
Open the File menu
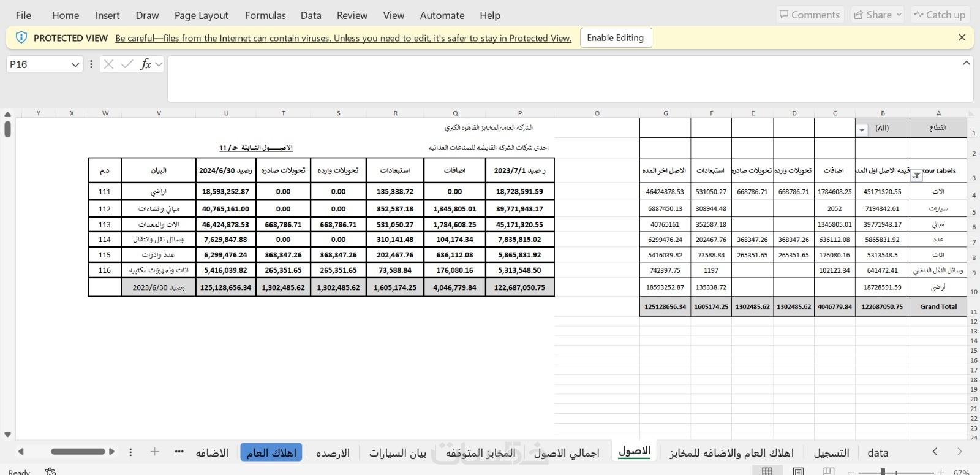23,15
